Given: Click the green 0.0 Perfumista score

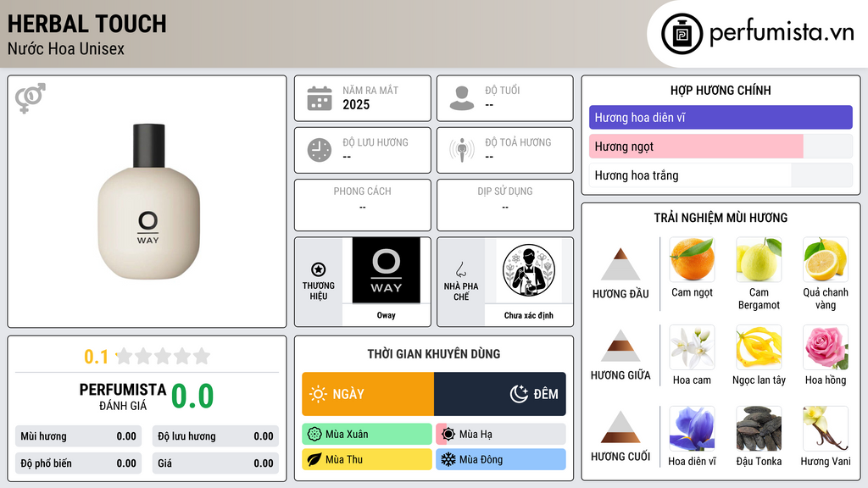Looking at the screenshot, I should click(x=192, y=396).
